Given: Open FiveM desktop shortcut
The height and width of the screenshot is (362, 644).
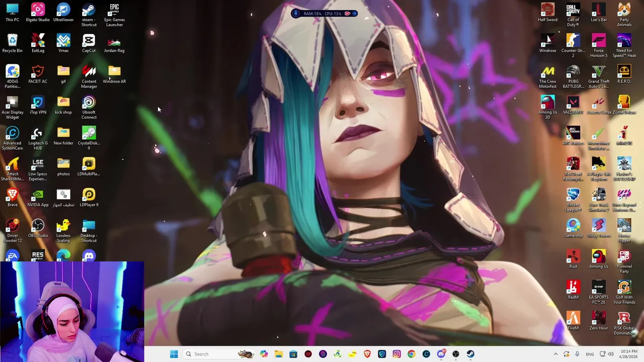Looking at the screenshot, I should tap(573, 321).
